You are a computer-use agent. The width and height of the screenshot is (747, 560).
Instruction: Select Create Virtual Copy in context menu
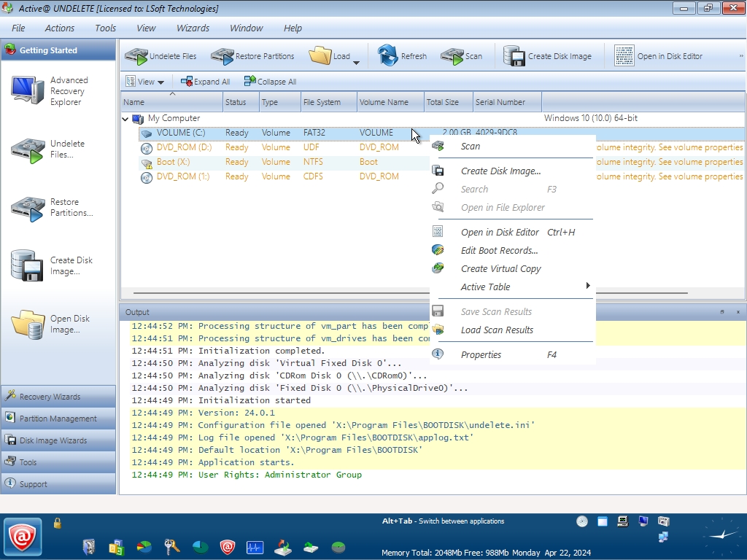[500, 268]
